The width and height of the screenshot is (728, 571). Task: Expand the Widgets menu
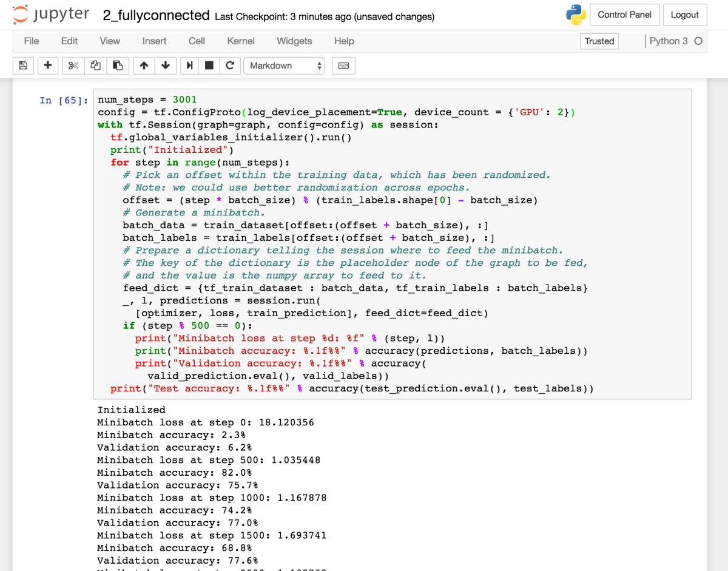pyautogui.click(x=294, y=41)
